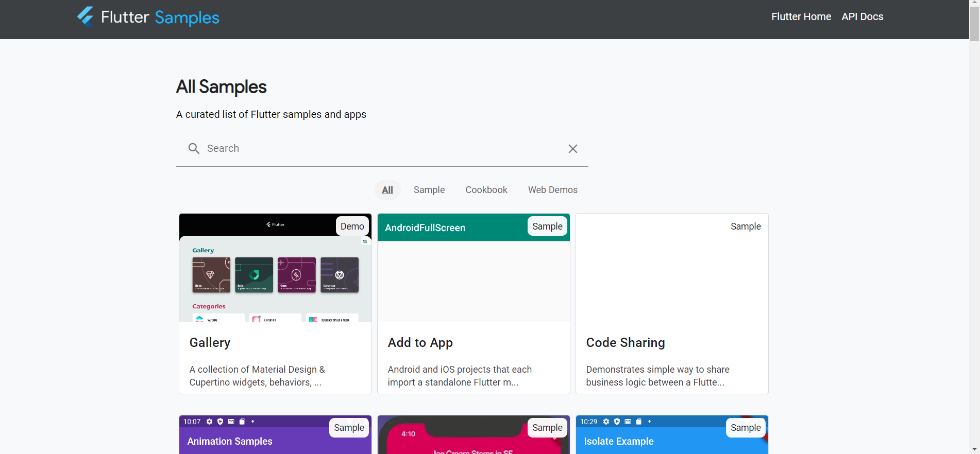The width and height of the screenshot is (980, 454).
Task: Click the curated list subtitle text
Action: coord(271,114)
